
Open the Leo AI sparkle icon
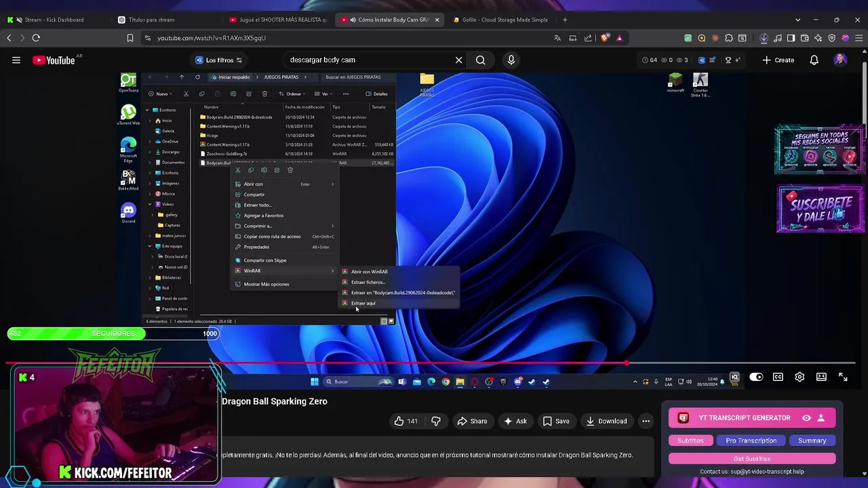(x=818, y=38)
